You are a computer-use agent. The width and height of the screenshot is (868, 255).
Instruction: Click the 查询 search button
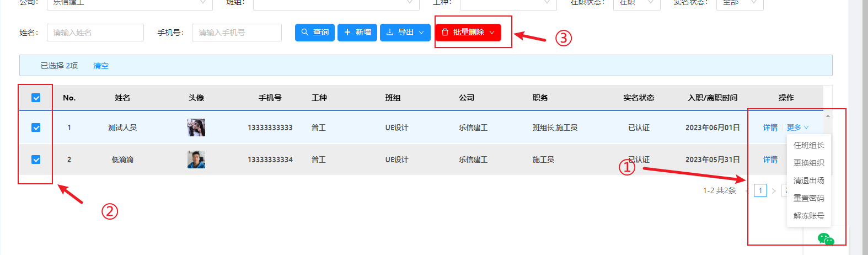[x=314, y=33]
